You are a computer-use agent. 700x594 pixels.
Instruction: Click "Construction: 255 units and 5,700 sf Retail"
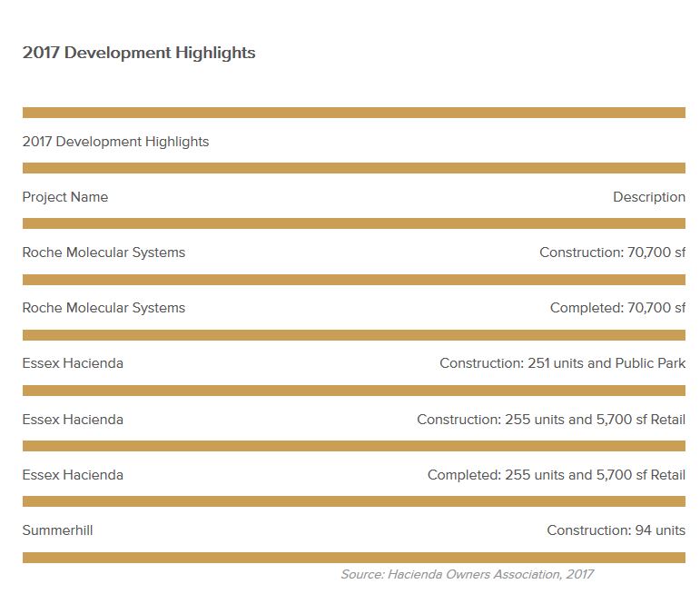pyautogui.click(x=551, y=420)
